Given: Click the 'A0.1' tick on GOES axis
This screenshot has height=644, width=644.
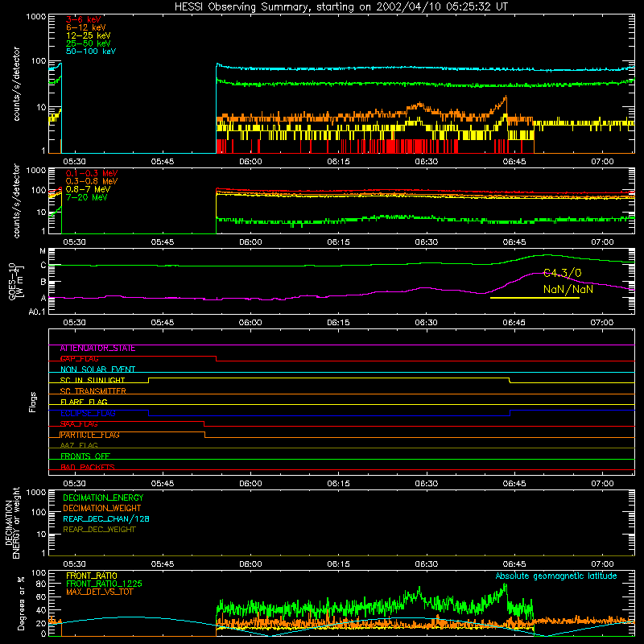Looking at the screenshot, I should click(37, 312).
